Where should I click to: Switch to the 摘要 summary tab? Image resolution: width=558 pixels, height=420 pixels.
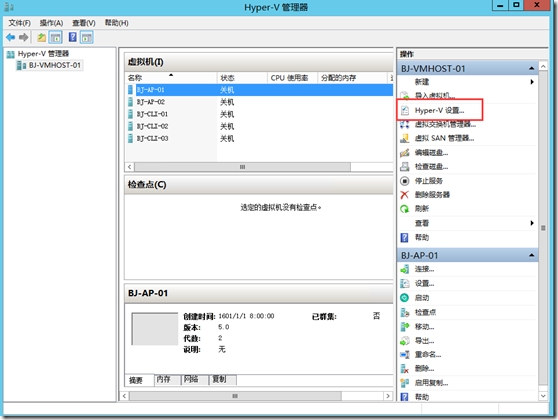(x=139, y=380)
